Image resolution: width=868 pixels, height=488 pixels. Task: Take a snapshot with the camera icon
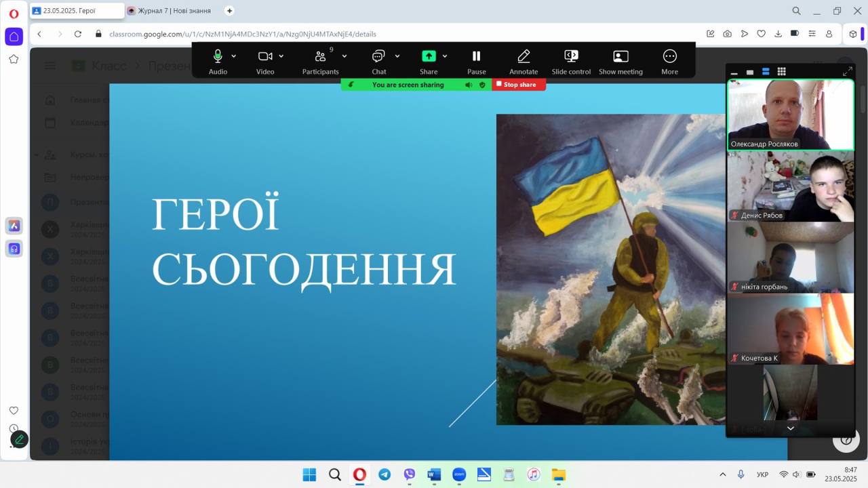[x=727, y=34]
